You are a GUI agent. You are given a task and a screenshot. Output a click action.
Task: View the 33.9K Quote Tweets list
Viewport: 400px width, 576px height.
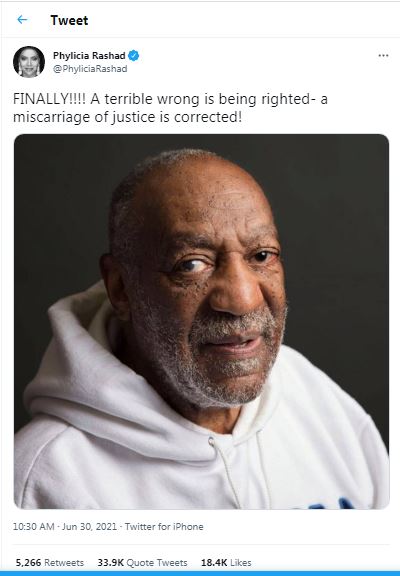tap(142, 562)
